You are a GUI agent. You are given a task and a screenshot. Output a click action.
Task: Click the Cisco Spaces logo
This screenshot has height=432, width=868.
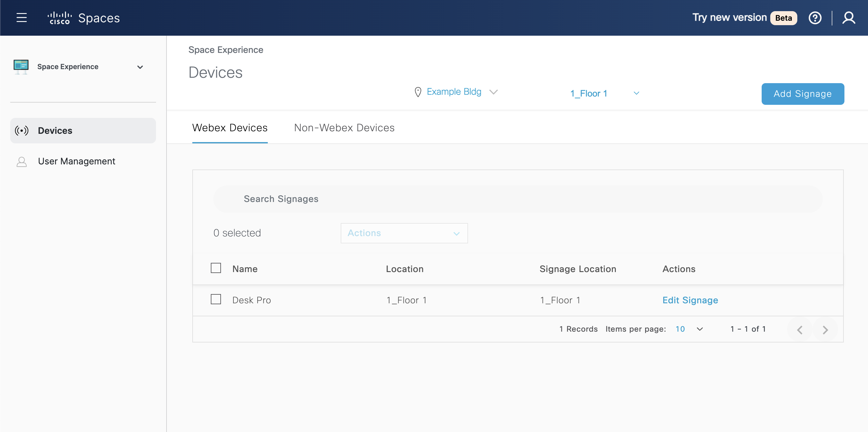pos(84,18)
